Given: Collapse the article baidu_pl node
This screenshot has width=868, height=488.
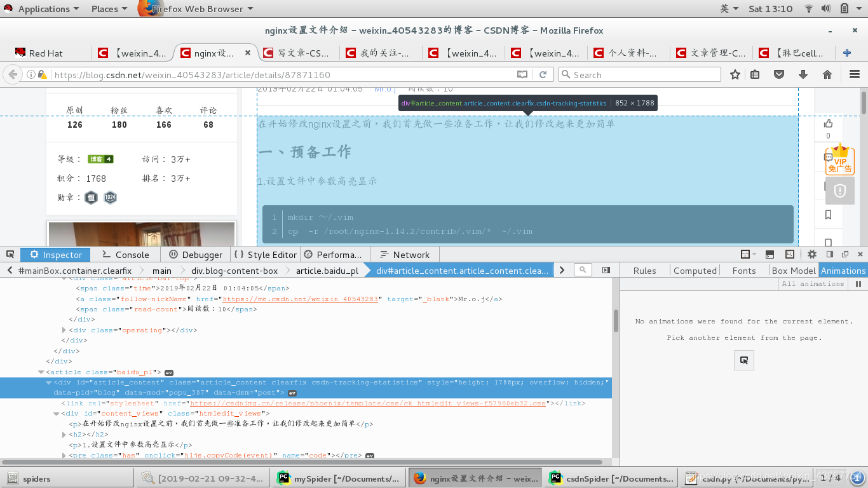Looking at the screenshot, I should pos(41,372).
